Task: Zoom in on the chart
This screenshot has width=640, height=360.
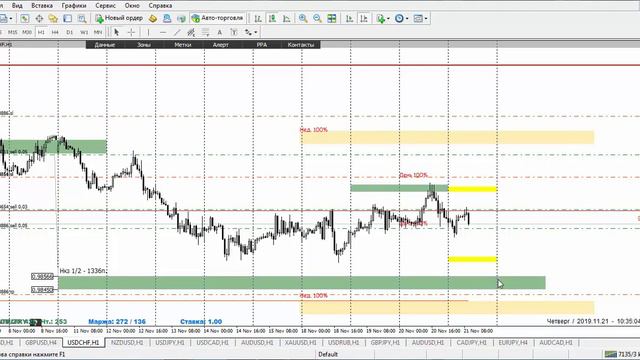Action: tap(303, 18)
